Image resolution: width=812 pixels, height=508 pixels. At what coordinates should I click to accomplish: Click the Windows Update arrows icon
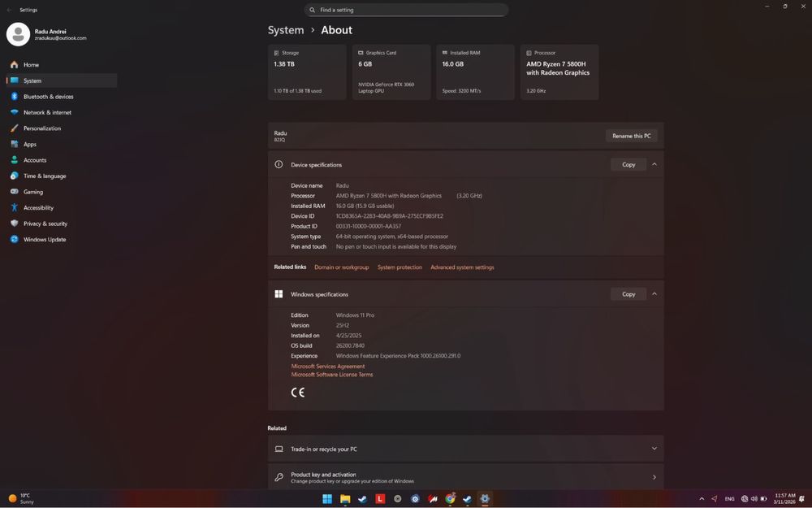click(x=15, y=240)
